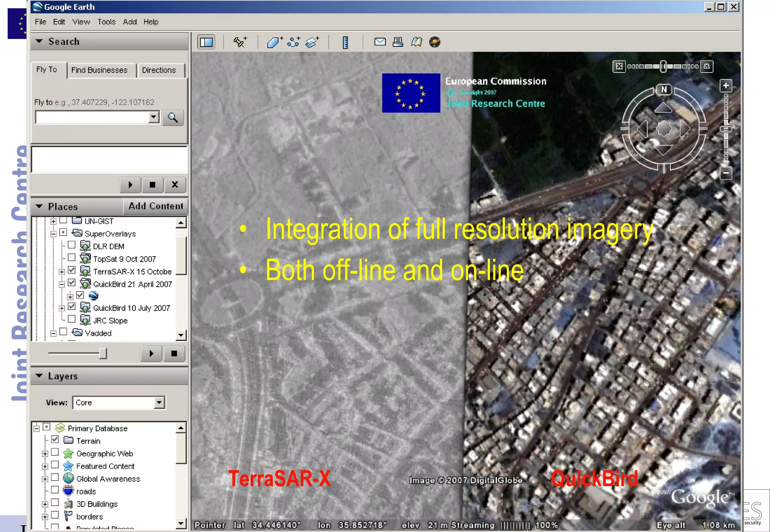Add a polygon from the toolbar

click(274, 42)
